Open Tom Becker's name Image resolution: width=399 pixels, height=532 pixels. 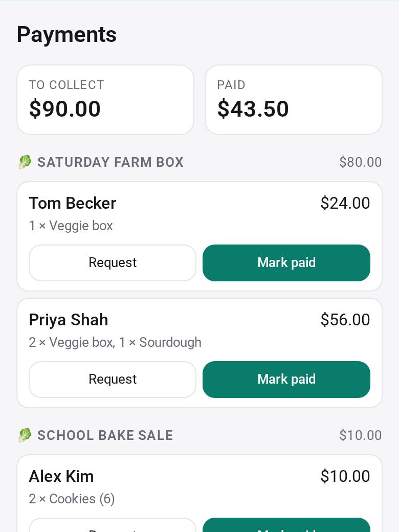(73, 203)
